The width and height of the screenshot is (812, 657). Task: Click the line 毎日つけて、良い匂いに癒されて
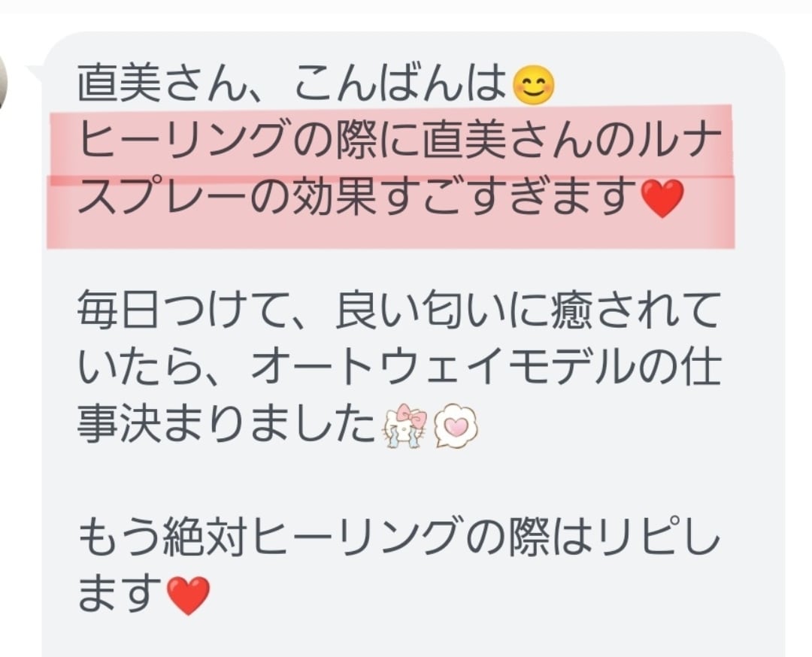pyautogui.click(x=398, y=310)
